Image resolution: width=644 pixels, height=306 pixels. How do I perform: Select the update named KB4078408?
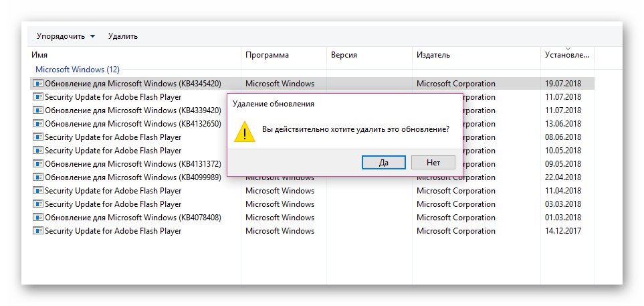pyautogui.click(x=133, y=218)
